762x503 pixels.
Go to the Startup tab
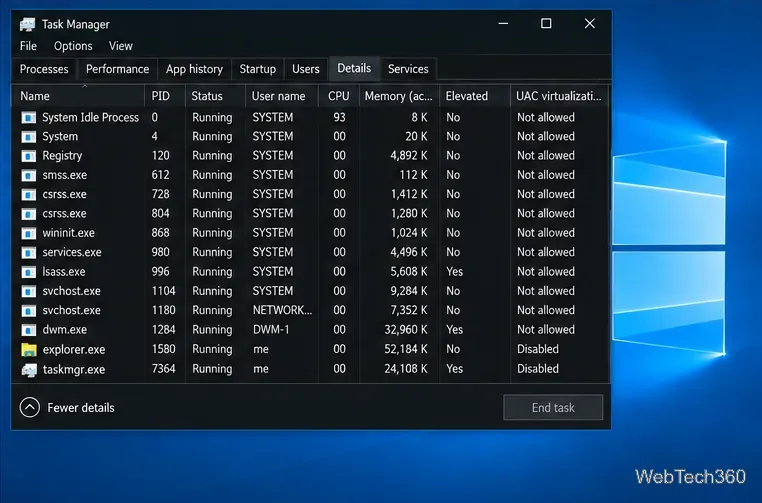(258, 69)
